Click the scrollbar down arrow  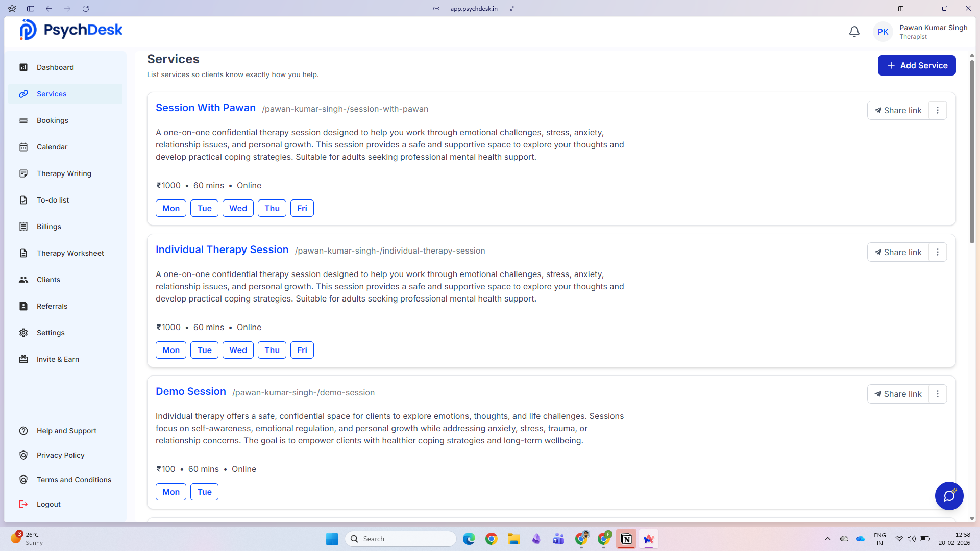[971, 518]
